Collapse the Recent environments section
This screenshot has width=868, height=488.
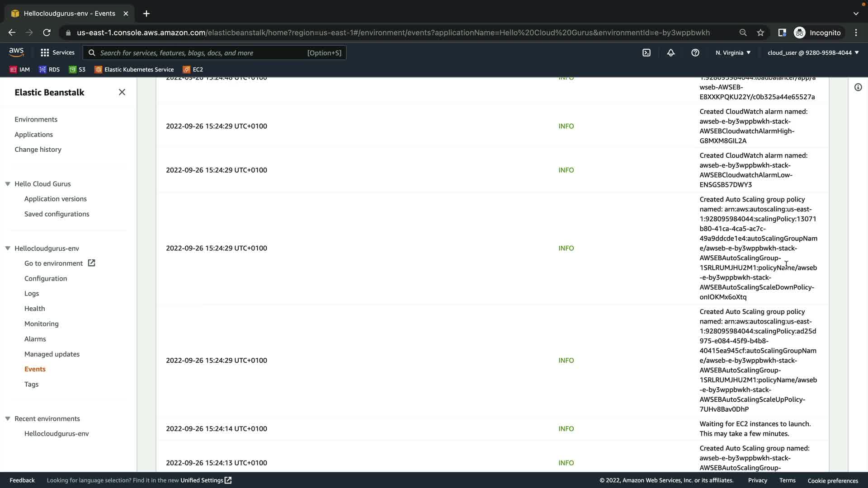click(x=8, y=419)
